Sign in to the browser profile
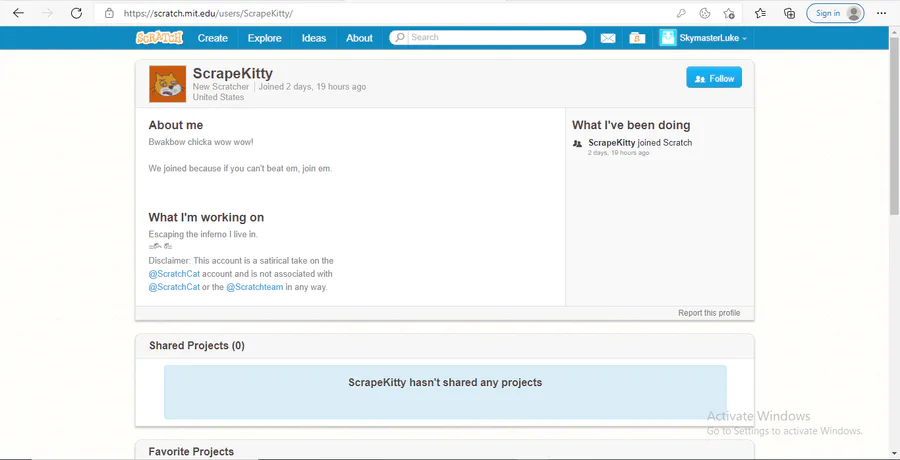Screen dimensions: 900x460 click(835, 13)
